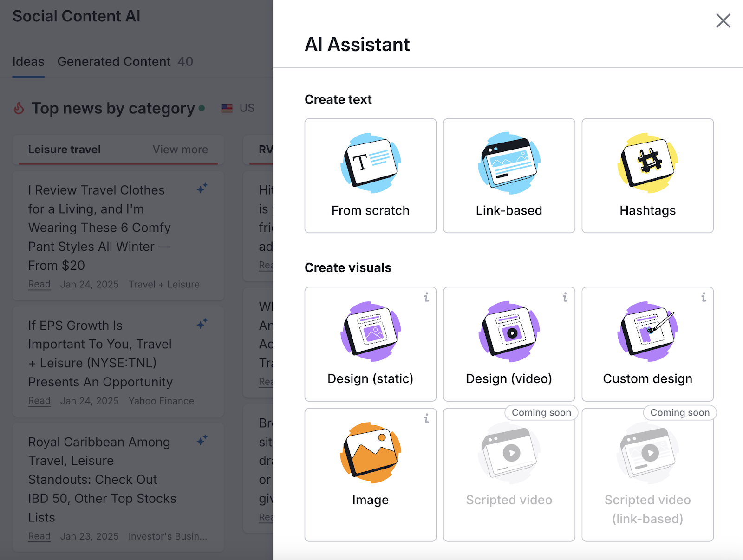743x560 pixels.
Task: Open the US country selector
Action: [x=238, y=108]
